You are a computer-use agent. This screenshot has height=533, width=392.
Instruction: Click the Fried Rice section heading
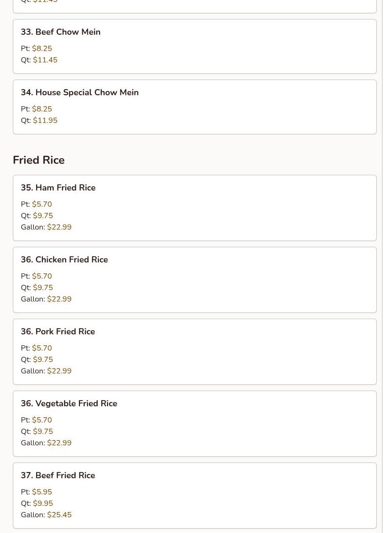[39, 160]
